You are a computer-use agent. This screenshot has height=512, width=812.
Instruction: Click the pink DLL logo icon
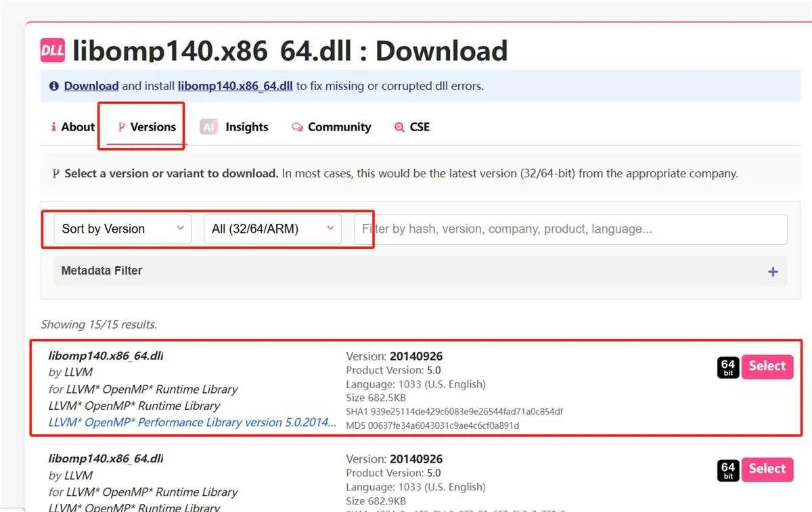53,50
